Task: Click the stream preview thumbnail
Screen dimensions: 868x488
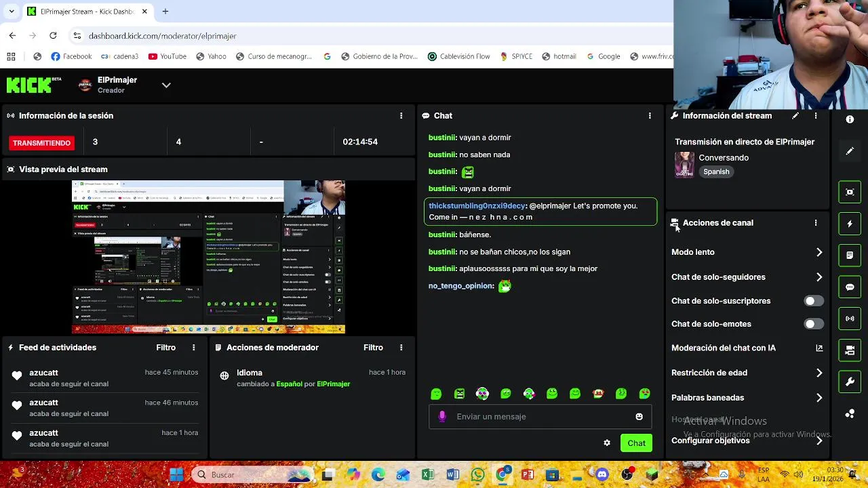Action: pyautogui.click(x=208, y=257)
